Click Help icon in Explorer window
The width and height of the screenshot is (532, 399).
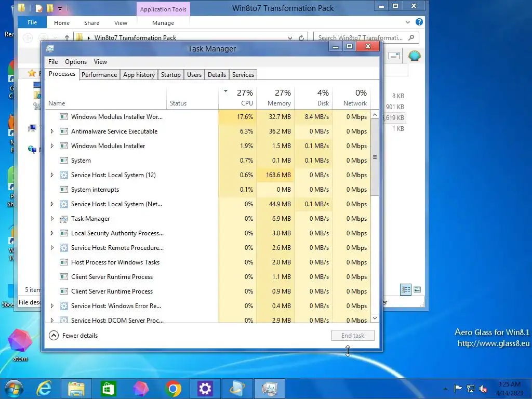[x=419, y=22]
